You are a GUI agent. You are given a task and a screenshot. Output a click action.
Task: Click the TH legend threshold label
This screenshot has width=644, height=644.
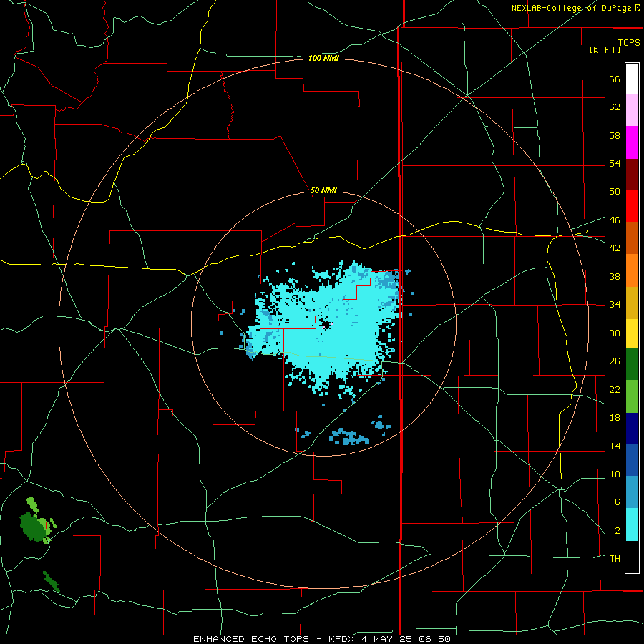[x=615, y=558]
